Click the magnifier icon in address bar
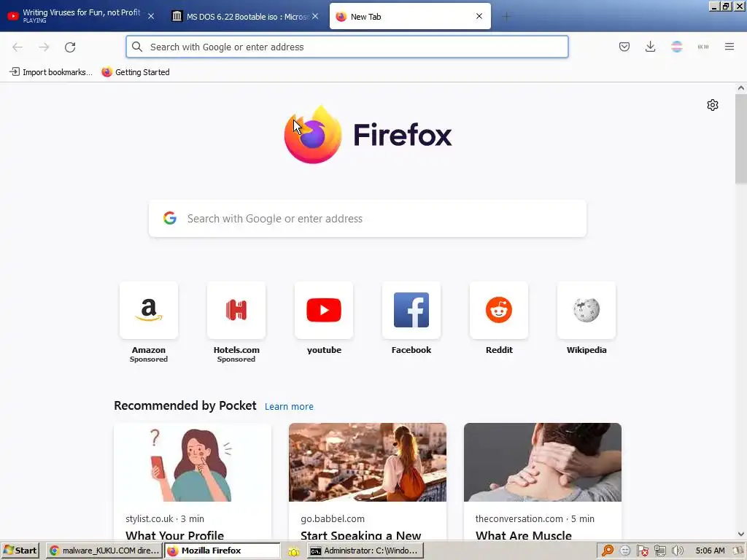Screen dimensions: 747x560 pyautogui.click(x=137, y=47)
